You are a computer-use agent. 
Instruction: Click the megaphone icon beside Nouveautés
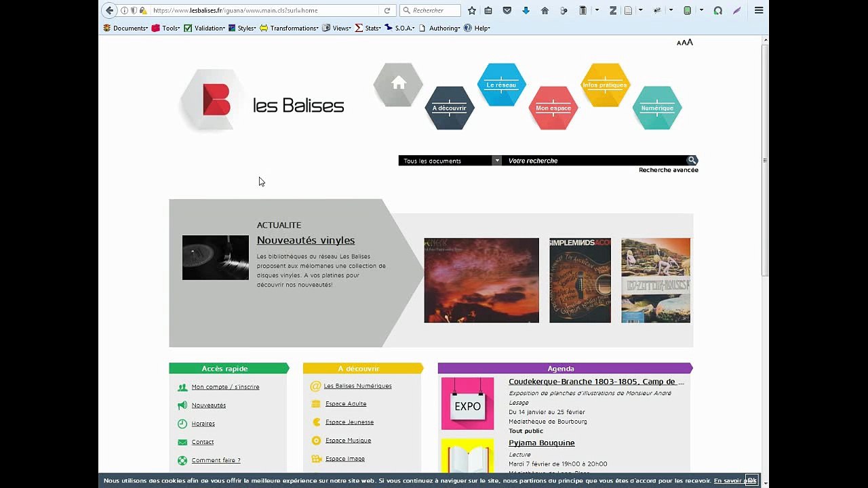click(182, 405)
